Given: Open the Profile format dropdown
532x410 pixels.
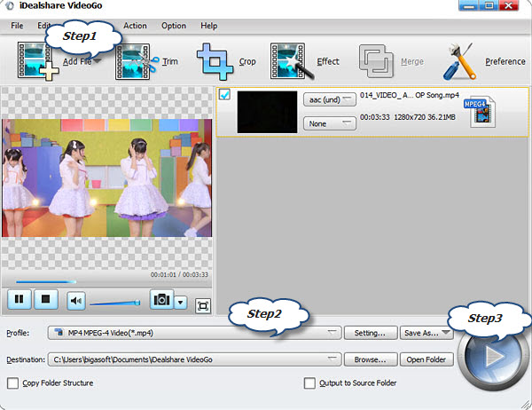Looking at the screenshot, I should click(x=195, y=333).
